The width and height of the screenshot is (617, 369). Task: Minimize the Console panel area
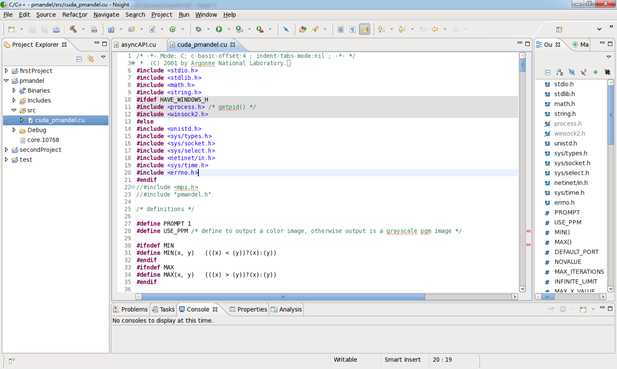602,308
